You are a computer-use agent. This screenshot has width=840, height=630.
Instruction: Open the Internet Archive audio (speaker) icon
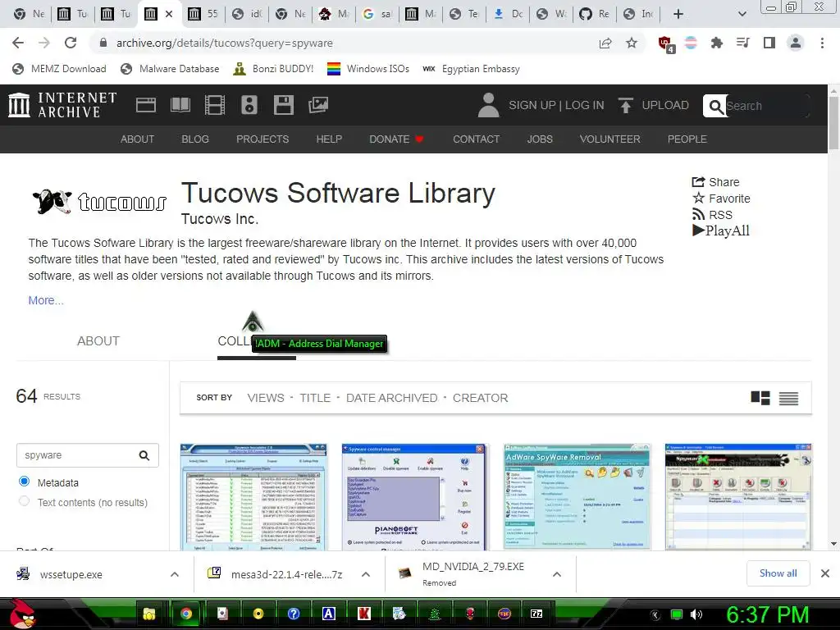coord(249,105)
